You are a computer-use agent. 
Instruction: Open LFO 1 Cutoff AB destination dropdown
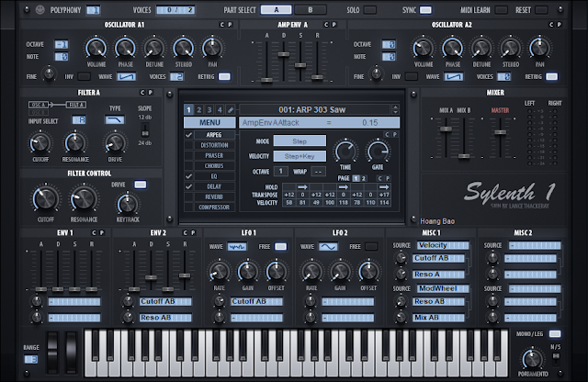[257, 302]
